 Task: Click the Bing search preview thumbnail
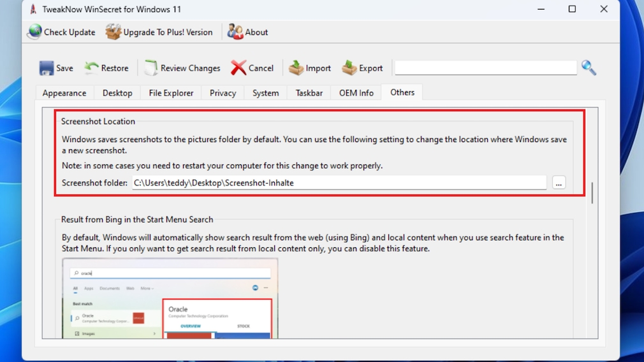coord(170,298)
